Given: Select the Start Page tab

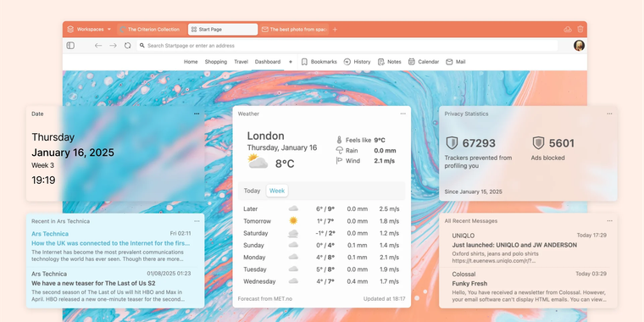Looking at the screenshot, I should point(223,29).
